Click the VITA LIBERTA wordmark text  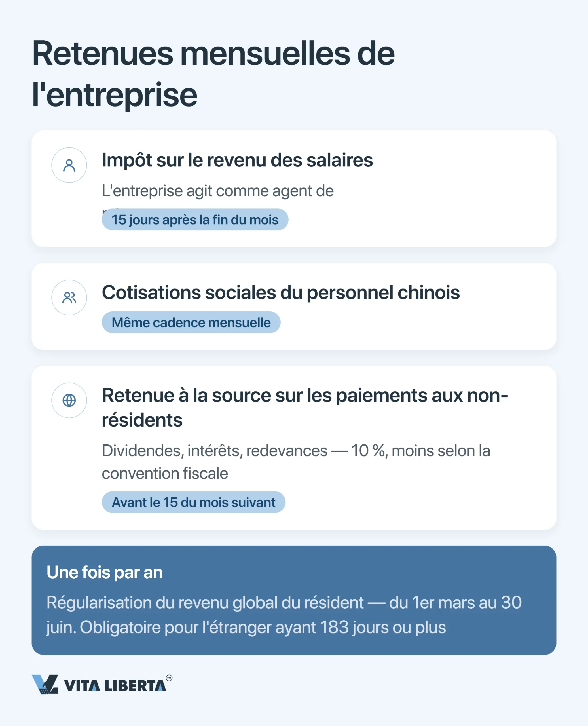pyautogui.click(x=115, y=686)
